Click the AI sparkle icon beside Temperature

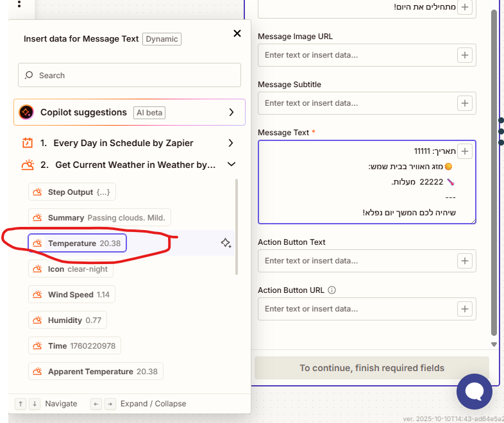226,243
